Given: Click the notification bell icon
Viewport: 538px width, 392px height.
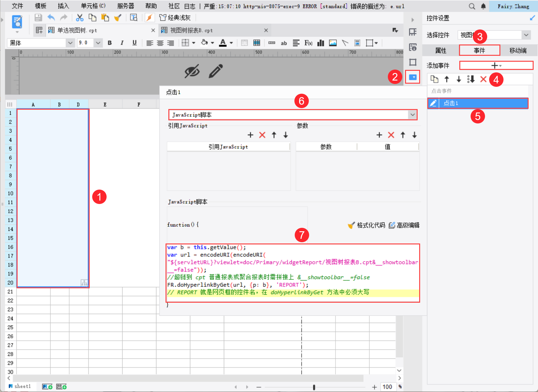Looking at the screenshot, I should click(x=483, y=6).
